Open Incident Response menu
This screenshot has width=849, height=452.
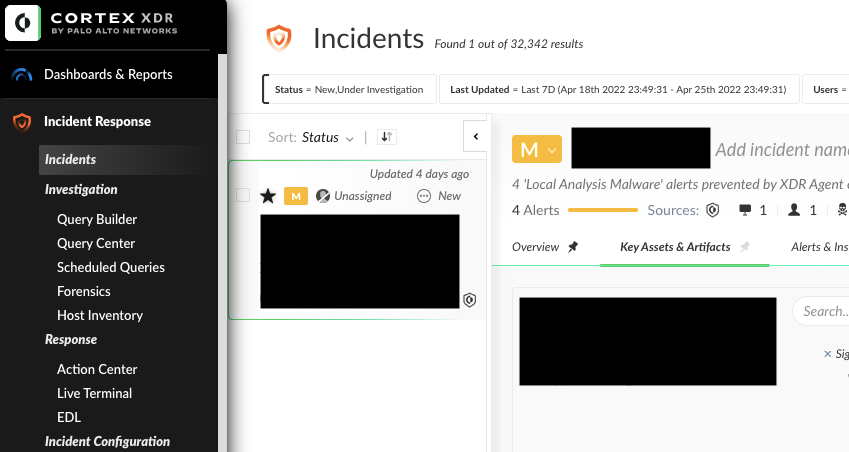[97, 121]
